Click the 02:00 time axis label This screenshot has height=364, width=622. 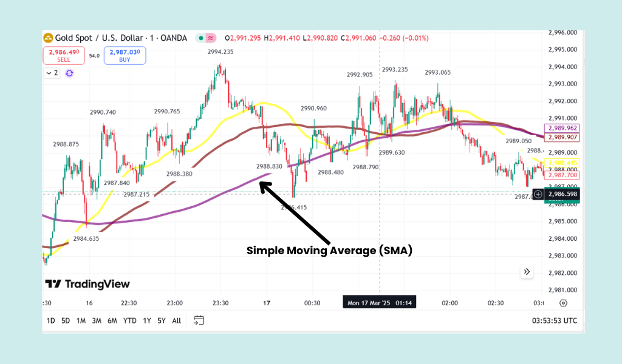point(450,303)
